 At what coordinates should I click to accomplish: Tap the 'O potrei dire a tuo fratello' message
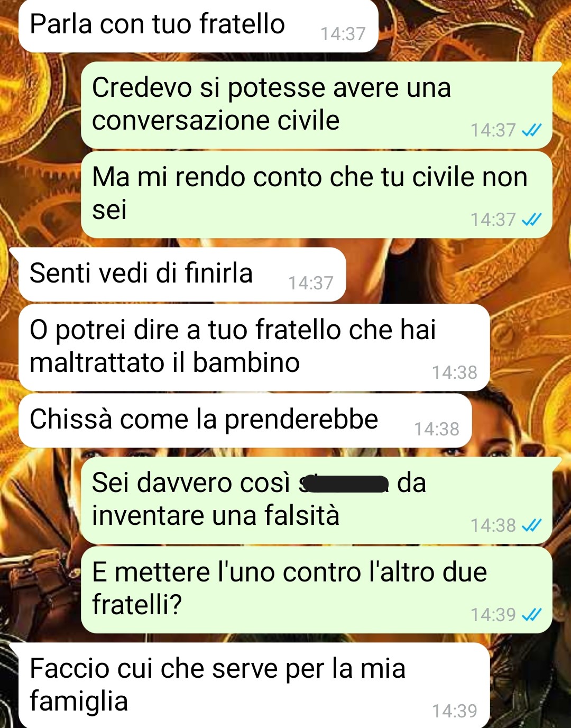click(254, 347)
